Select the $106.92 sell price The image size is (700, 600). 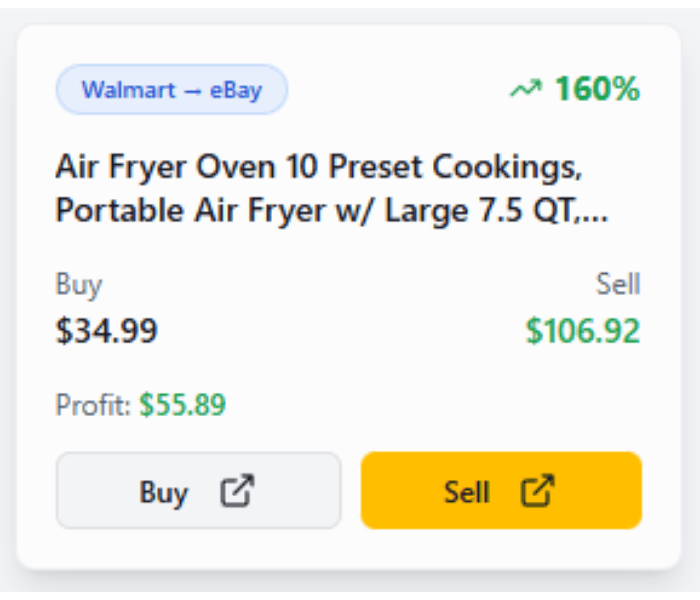[x=583, y=330]
